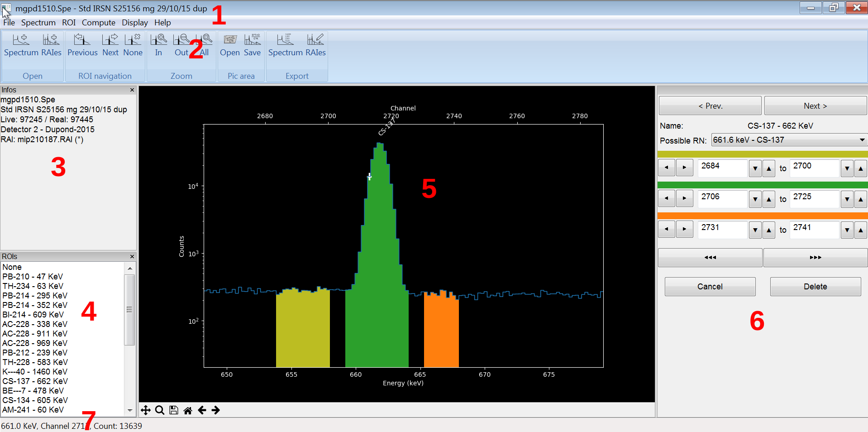Zoom Out of the spectrum
868x432 pixels.
pyautogui.click(x=181, y=45)
